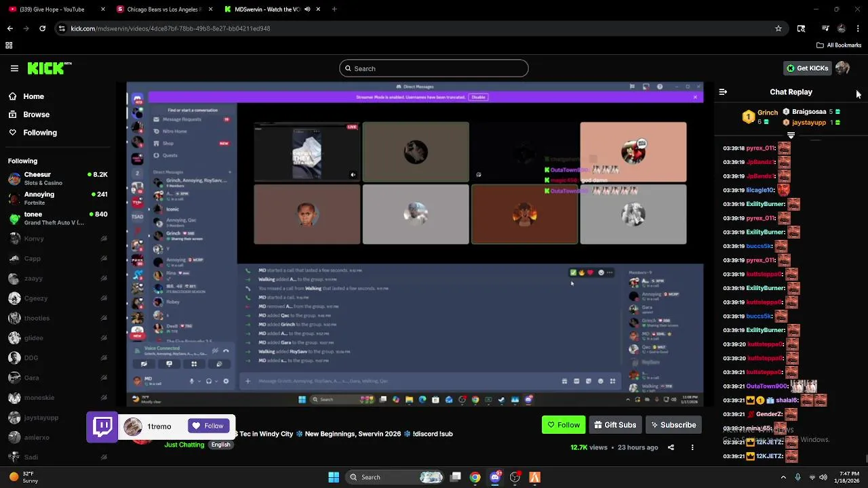This screenshot has height=488, width=868.
Task: Open offline channel thooties
Action: click(x=58, y=318)
